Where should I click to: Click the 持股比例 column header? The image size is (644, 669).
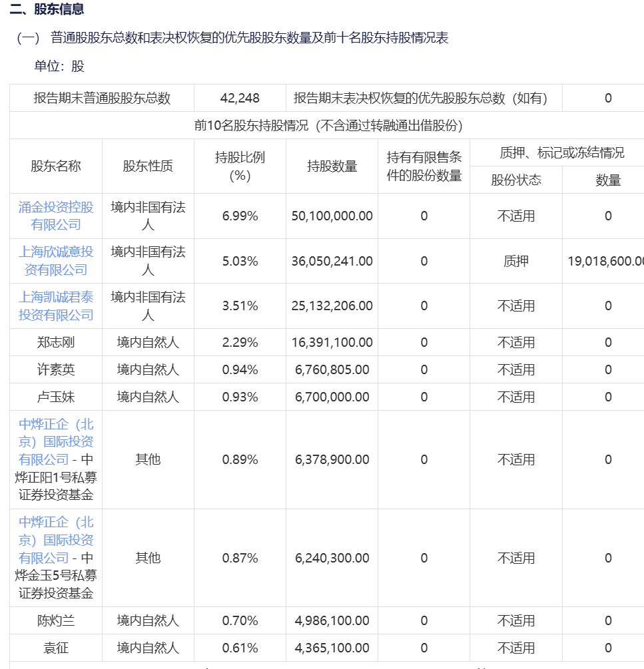[240, 166]
